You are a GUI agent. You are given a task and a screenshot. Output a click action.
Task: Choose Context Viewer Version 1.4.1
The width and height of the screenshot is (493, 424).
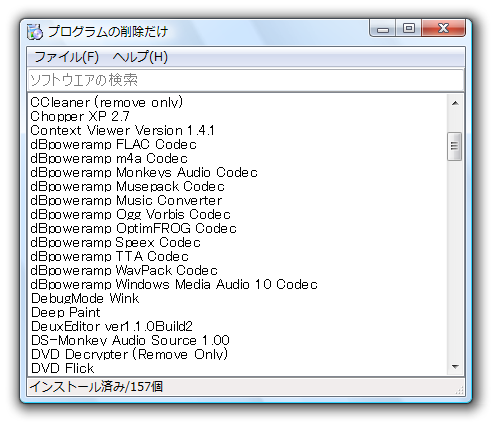coord(122,130)
